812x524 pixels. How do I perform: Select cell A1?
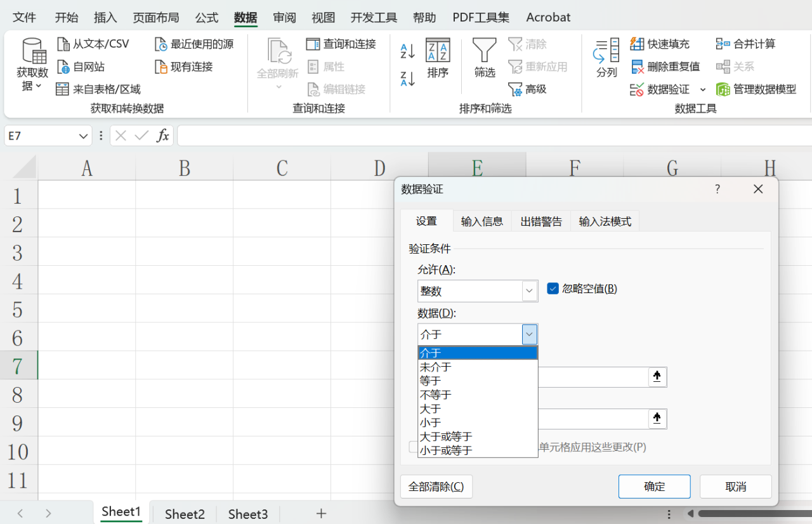[x=87, y=195]
